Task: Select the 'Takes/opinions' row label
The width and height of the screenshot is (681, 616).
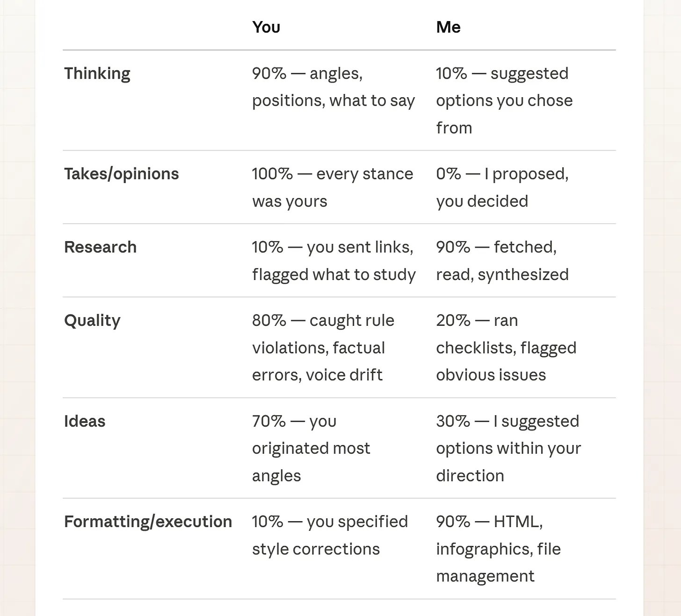Action: (x=122, y=174)
